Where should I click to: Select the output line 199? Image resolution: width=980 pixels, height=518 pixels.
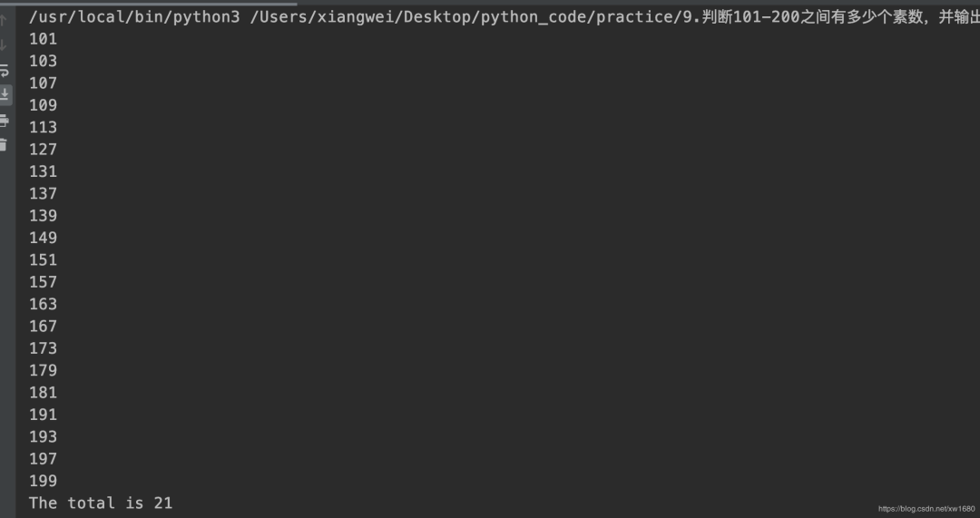[43, 481]
